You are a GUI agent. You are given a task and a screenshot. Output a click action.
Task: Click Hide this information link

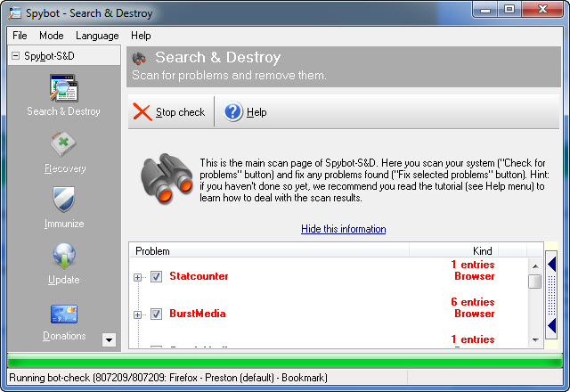pos(344,229)
